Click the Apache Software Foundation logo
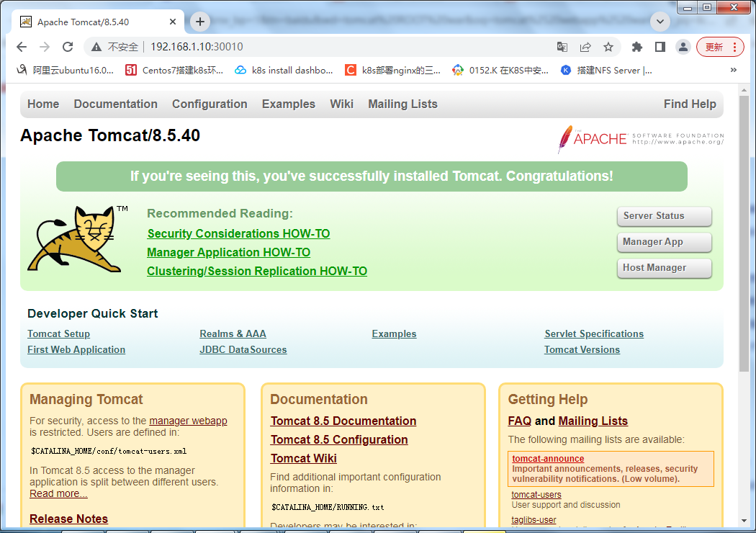Screen dimensions: 756x533 (x=641, y=139)
